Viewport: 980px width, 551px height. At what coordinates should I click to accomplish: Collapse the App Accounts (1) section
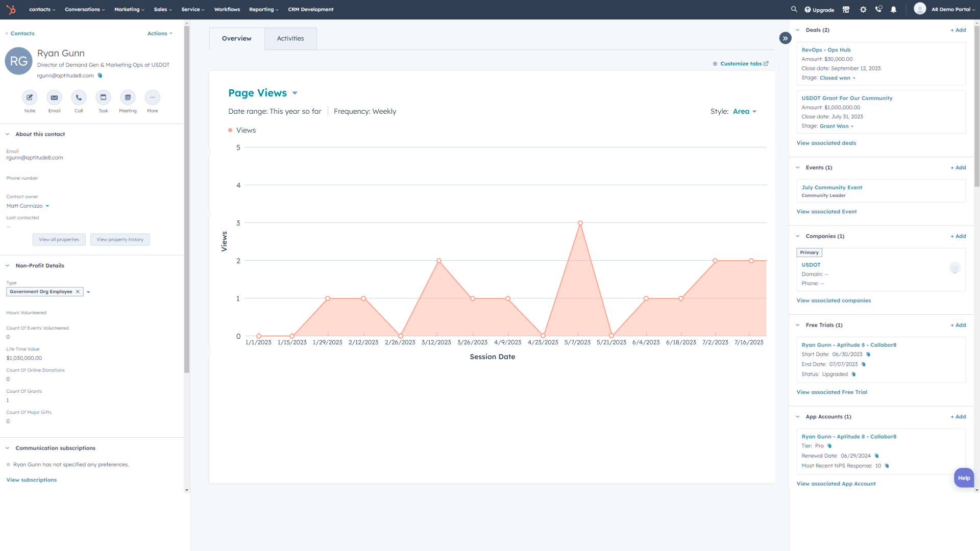point(798,417)
